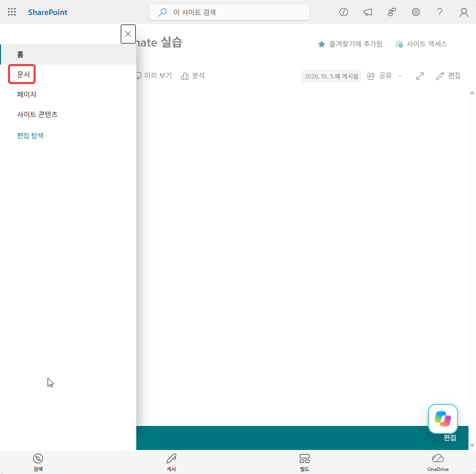Open 사이트 액세스 settings

tap(421, 44)
